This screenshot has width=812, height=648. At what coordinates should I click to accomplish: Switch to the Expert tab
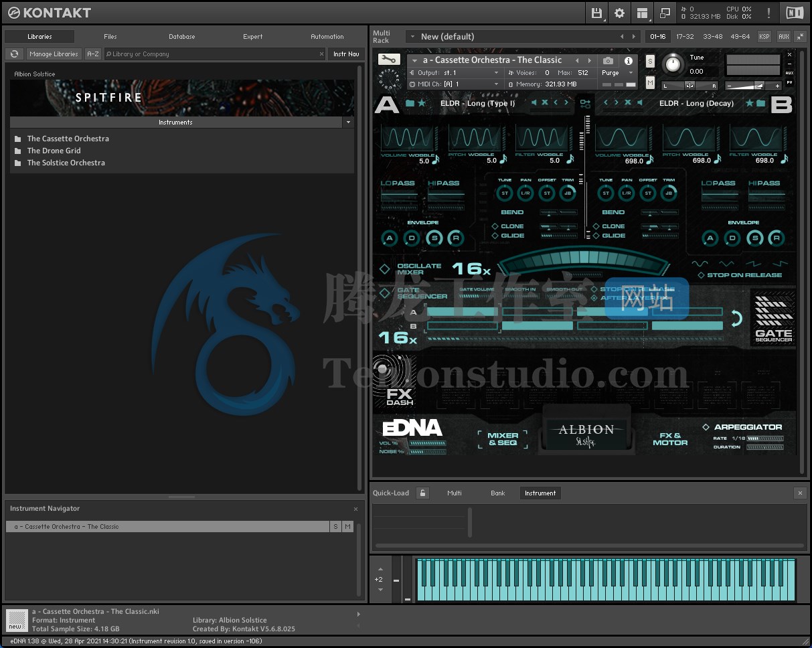[253, 37]
